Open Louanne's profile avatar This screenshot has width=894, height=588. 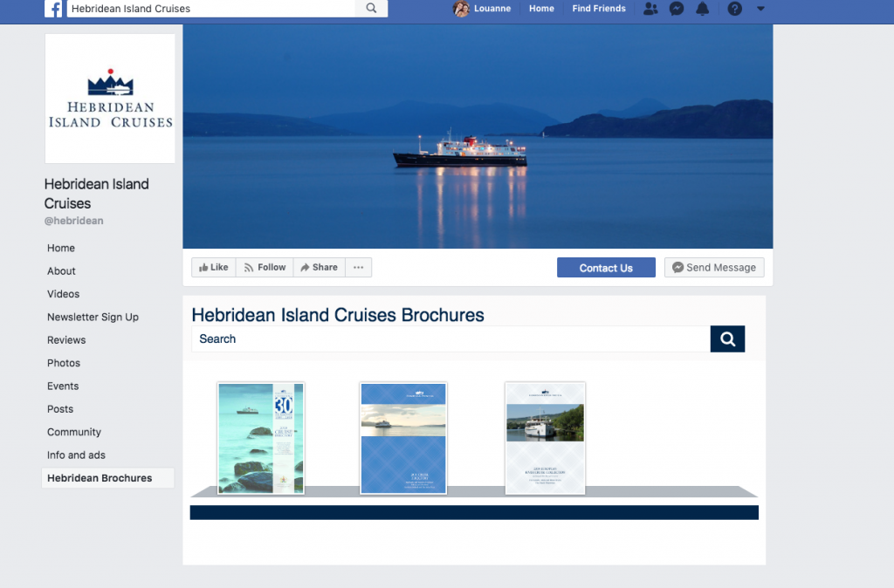pos(461,9)
